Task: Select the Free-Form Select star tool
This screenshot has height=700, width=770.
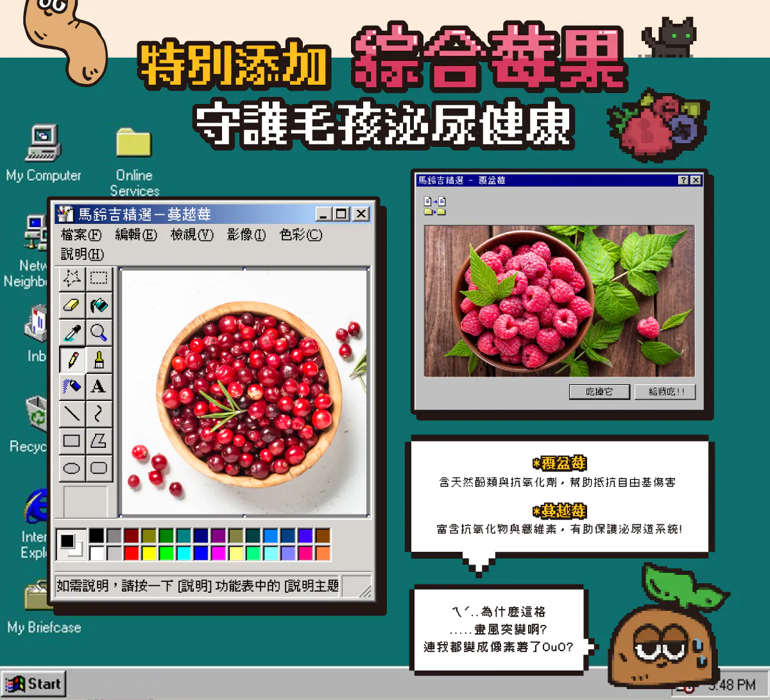Action: coord(72,278)
